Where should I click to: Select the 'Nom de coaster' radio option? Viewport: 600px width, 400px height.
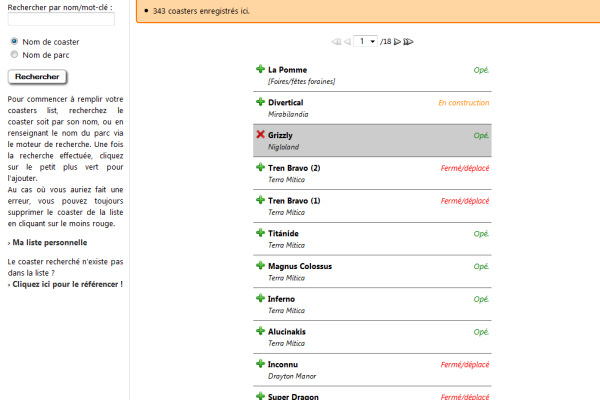[14, 42]
